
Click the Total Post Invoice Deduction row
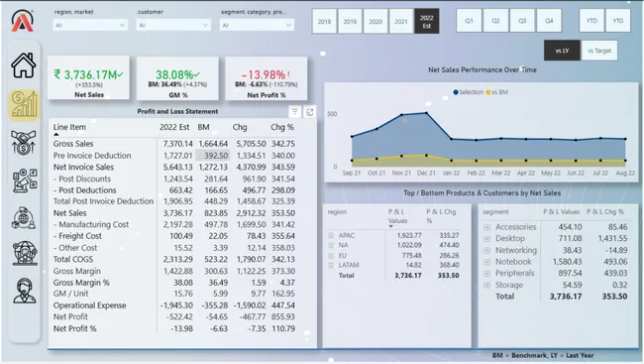tap(174, 201)
